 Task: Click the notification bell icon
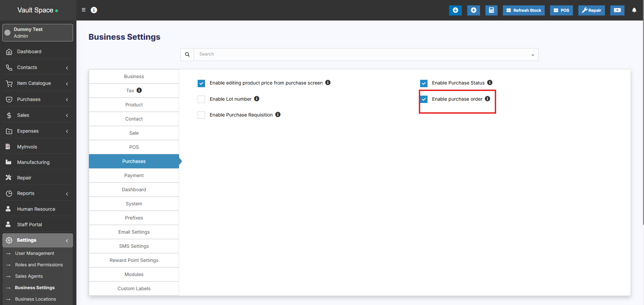pos(634,10)
